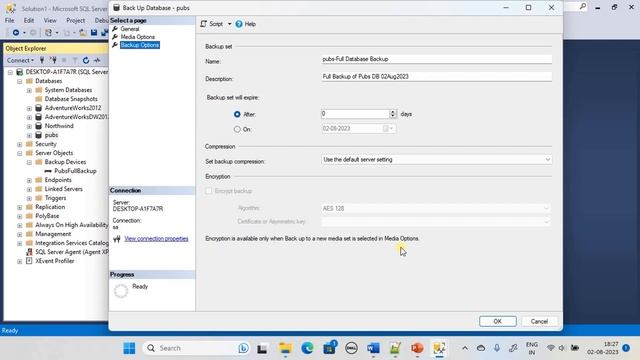Select the General page

coord(130,29)
